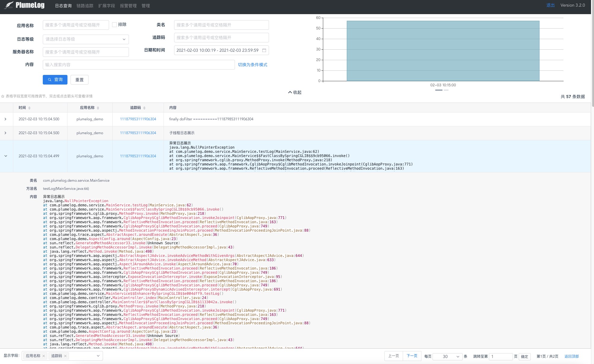The width and height of the screenshot is (594, 364).
Task: Click the blue bar in the chart
Action: click(x=443, y=51)
